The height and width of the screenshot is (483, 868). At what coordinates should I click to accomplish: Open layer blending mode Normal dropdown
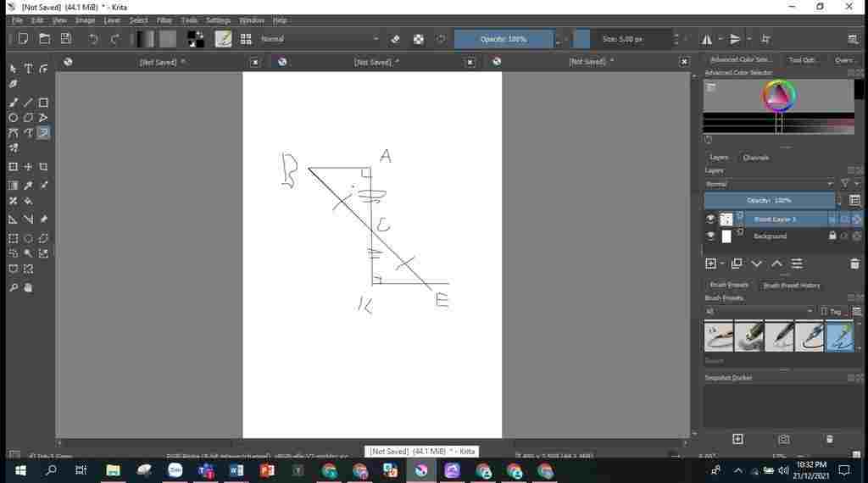coord(770,184)
